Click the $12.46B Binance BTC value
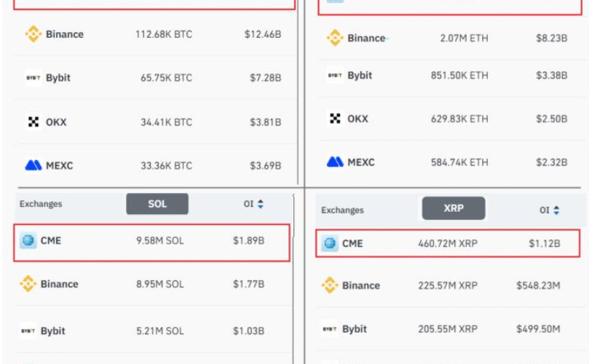The image size is (589, 364). coord(262,34)
